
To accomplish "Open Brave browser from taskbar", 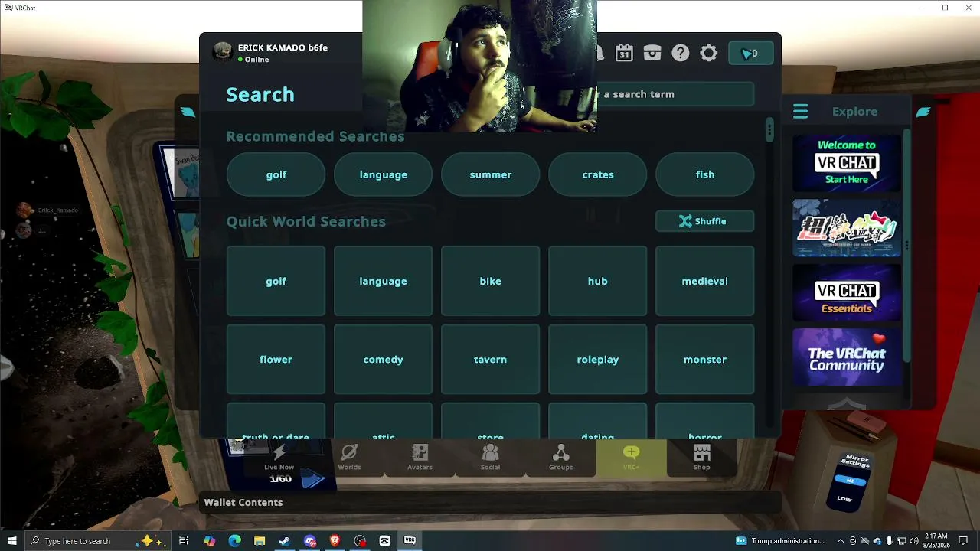I will click(335, 541).
